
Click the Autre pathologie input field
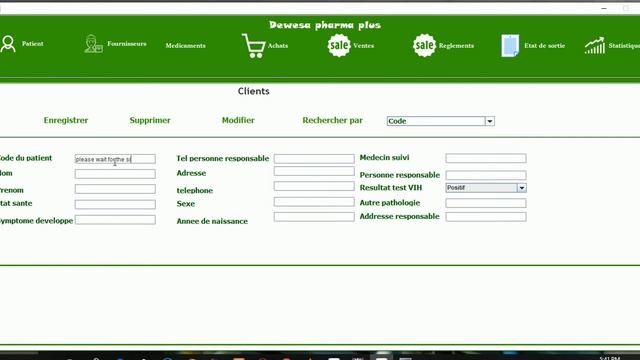(486, 203)
